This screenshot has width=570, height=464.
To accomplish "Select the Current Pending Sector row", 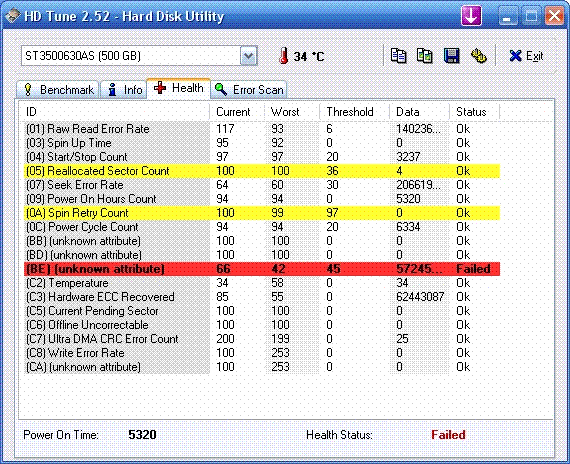I will [x=262, y=311].
